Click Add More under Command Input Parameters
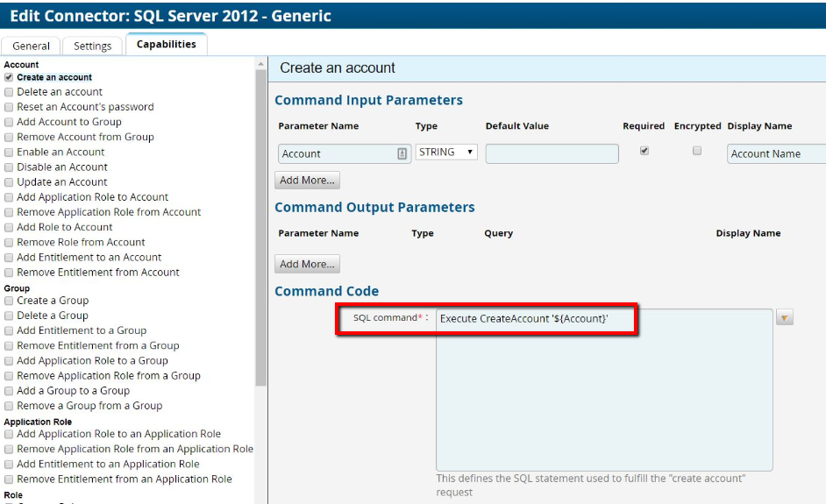Image resolution: width=826 pixels, height=504 pixels. coord(307,180)
